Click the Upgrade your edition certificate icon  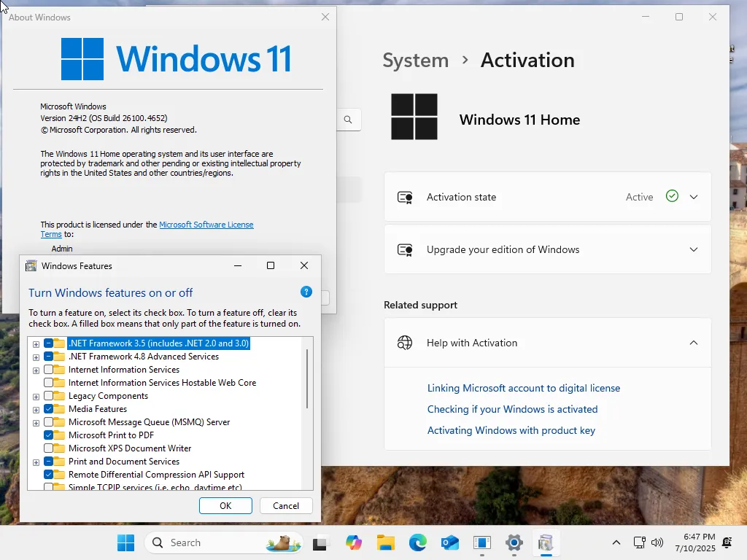click(405, 249)
